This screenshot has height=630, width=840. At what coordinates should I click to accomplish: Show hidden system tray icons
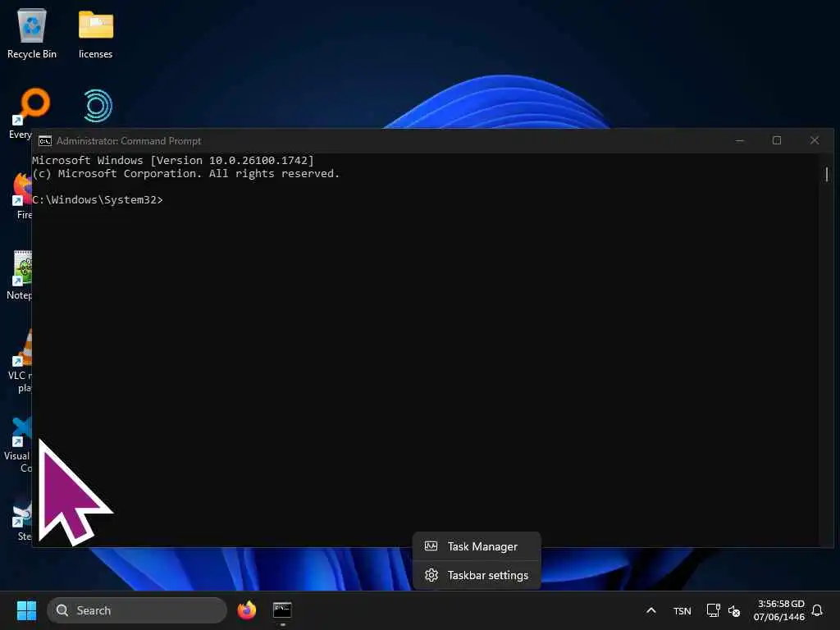coord(651,610)
